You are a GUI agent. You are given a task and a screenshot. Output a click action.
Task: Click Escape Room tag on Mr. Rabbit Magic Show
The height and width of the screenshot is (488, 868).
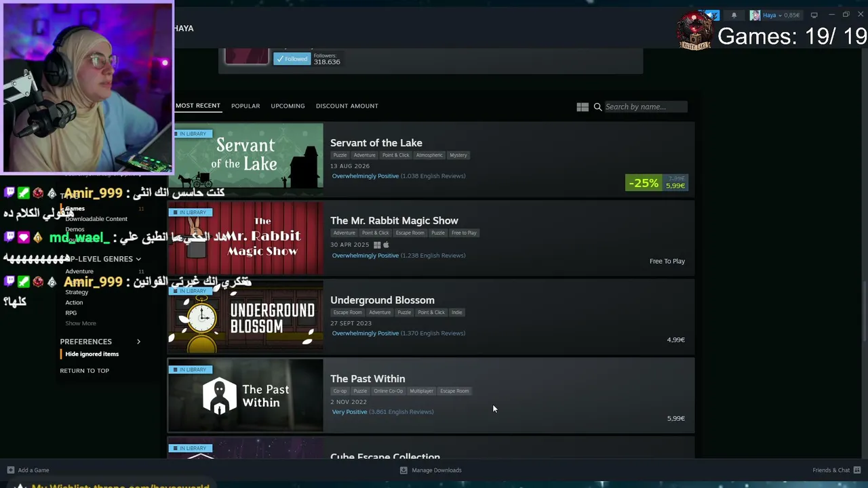coord(410,233)
